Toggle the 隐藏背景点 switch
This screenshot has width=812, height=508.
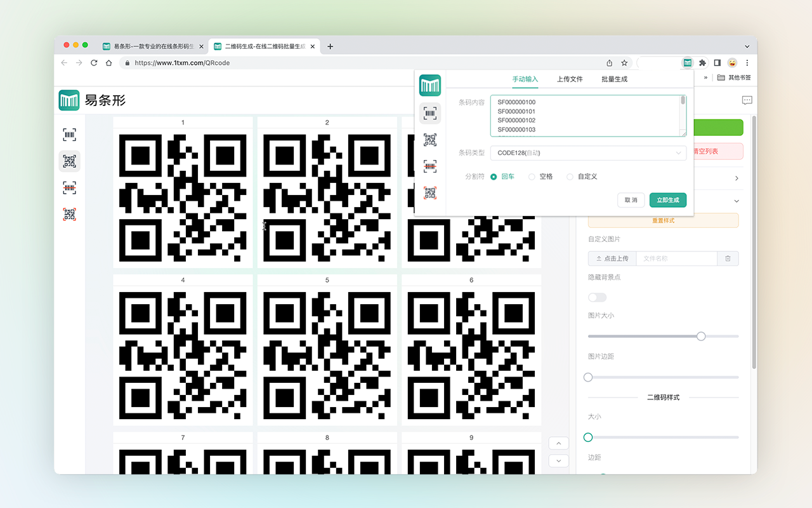(598, 297)
